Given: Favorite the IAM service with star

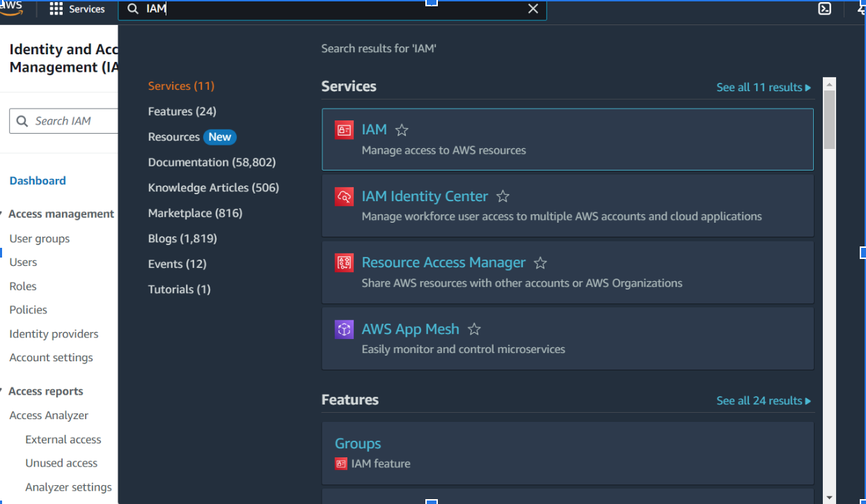Looking at the screenshot, I should coord(402,130).
